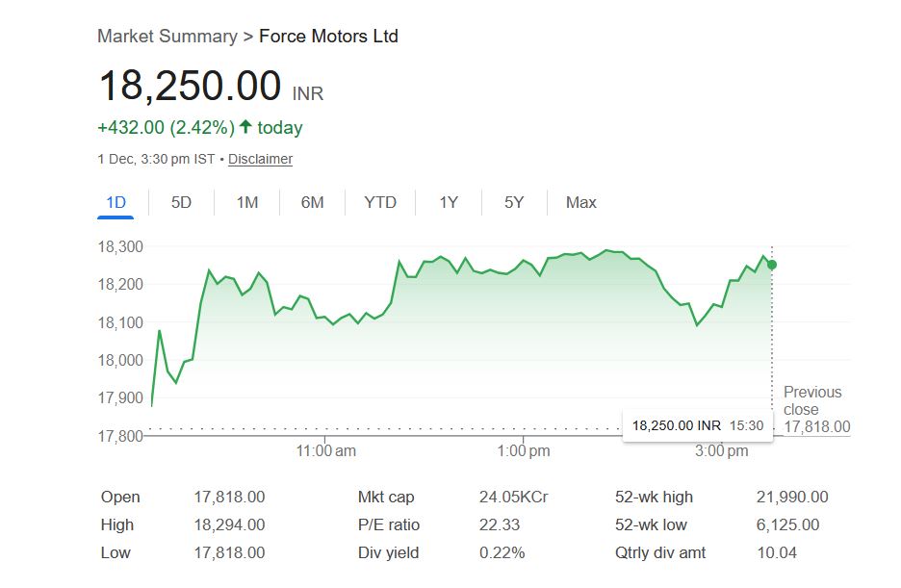Click the green up arrow next to today
Viewport: 901px width, 588px height.
point(245,127)
